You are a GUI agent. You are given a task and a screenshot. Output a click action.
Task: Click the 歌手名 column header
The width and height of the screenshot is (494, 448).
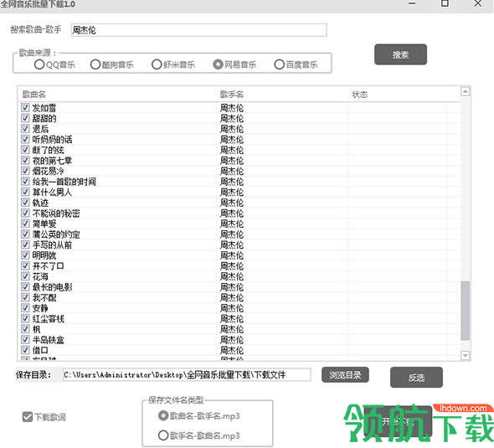282,94
